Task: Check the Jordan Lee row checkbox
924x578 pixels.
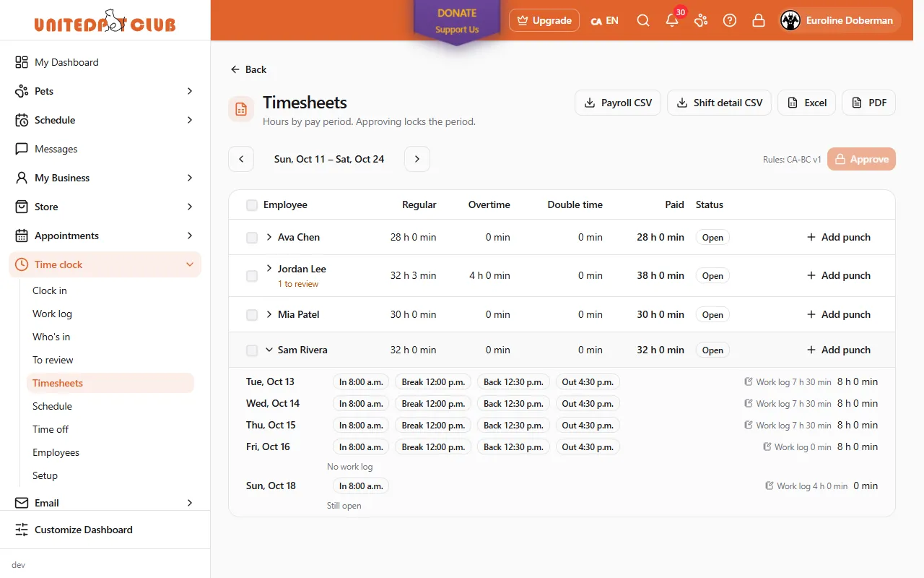Action: coord(252,276)
